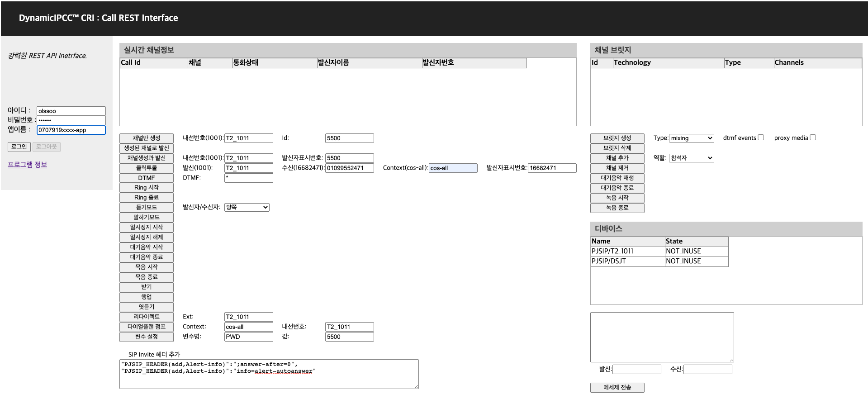Click the 채널생성과 발신 button
This screenshot has height=399, width=868.
(147, 158)
